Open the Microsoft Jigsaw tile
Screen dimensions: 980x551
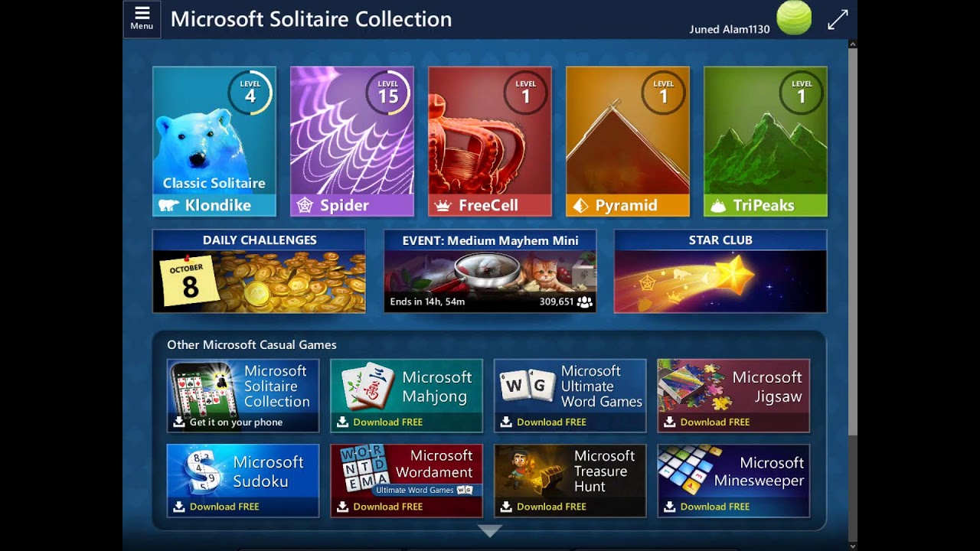(733, 396)
